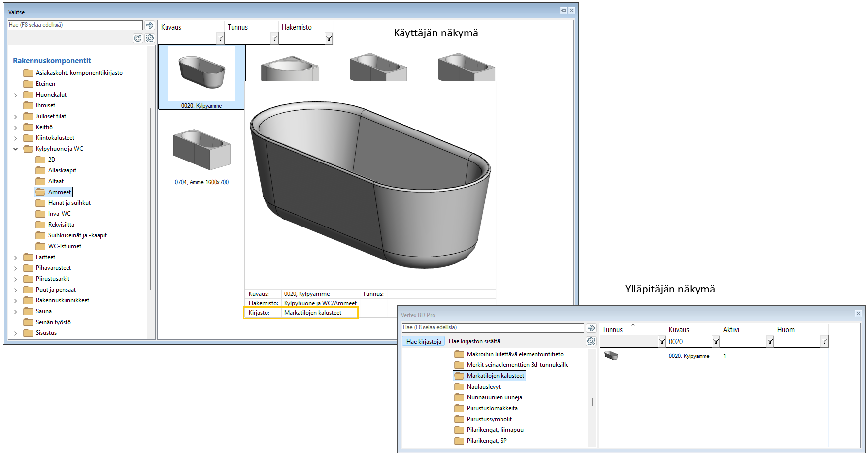Switch to Hae kirjaston sisältä tab
This screenshot has width=868, height=455.
pyautogui.click(x=474, y=341)
